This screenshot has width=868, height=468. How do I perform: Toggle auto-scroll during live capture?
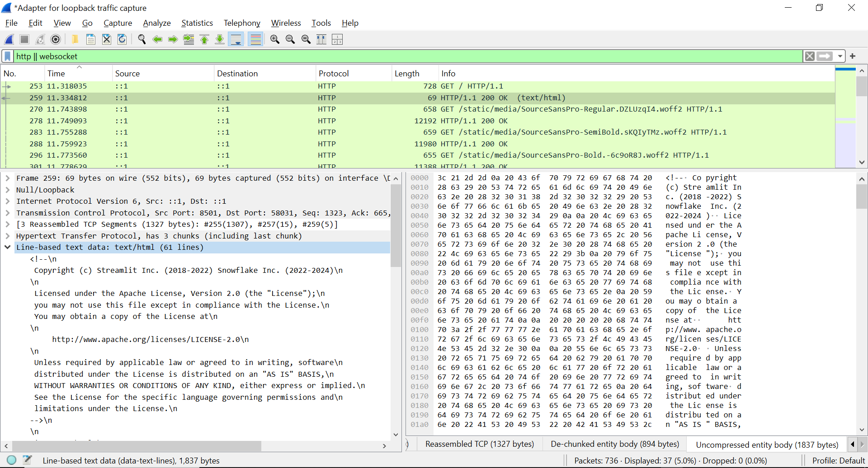click(236, 39)
